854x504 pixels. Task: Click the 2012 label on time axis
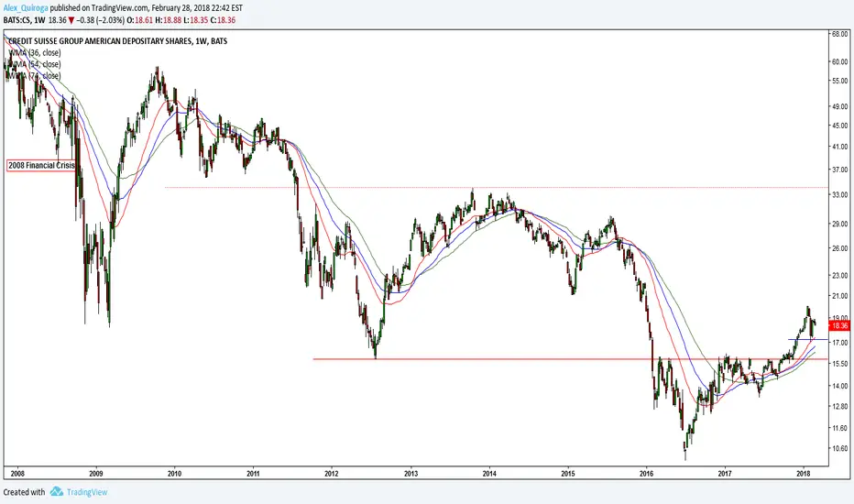(331, 474)
